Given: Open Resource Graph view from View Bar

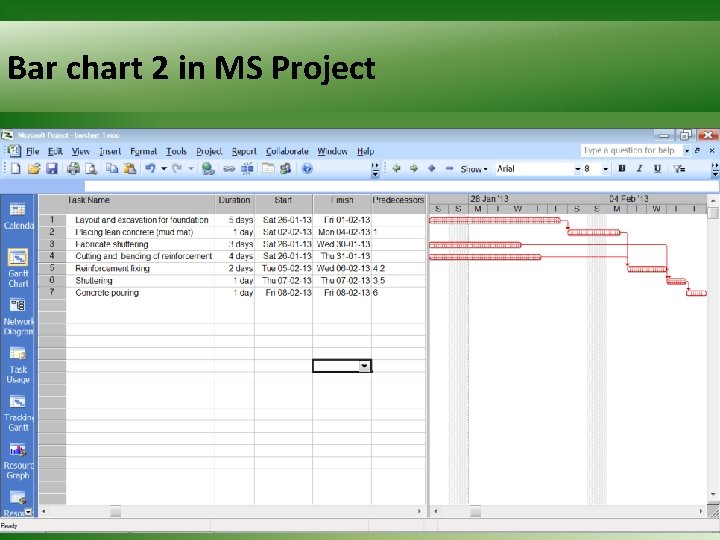Looking at the screenshot, I should point(18,461).
